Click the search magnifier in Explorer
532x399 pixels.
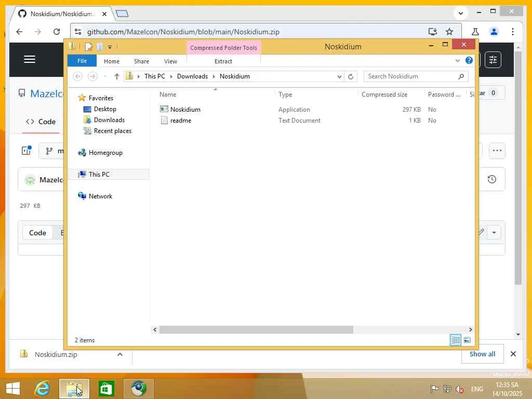tap(461, 76)
